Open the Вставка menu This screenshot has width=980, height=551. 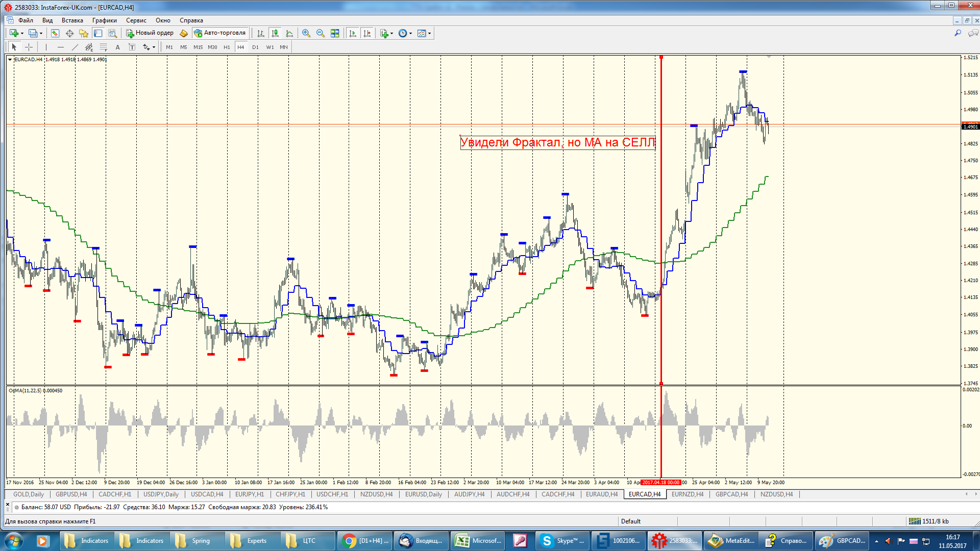click(x=72, y=20)
